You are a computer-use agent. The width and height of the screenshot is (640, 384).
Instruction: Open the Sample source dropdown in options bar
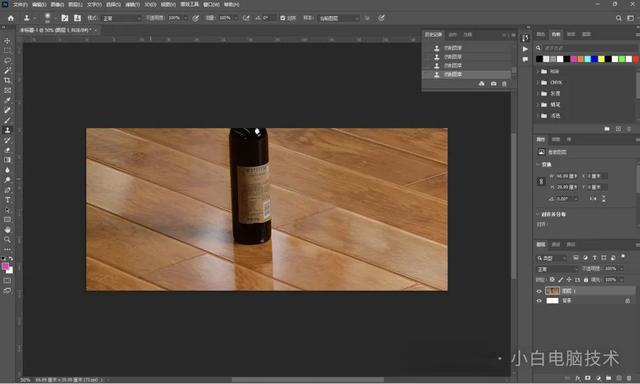click(338, 18)
